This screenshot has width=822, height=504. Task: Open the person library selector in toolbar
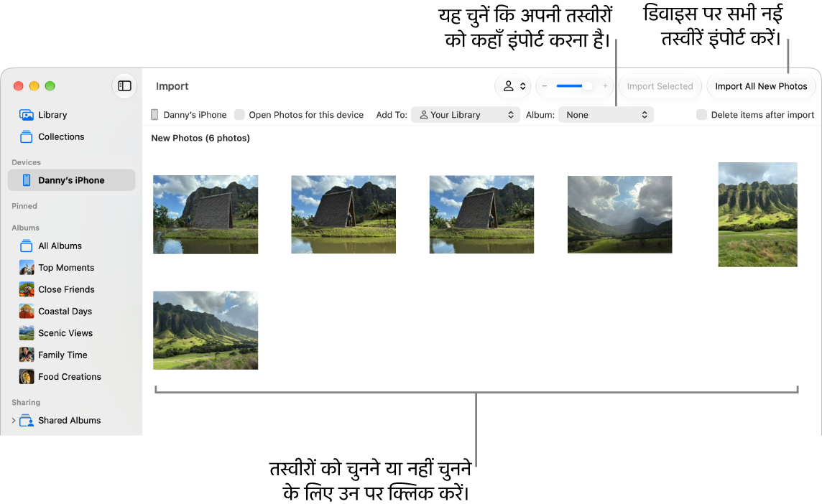[x=513, y=86]
